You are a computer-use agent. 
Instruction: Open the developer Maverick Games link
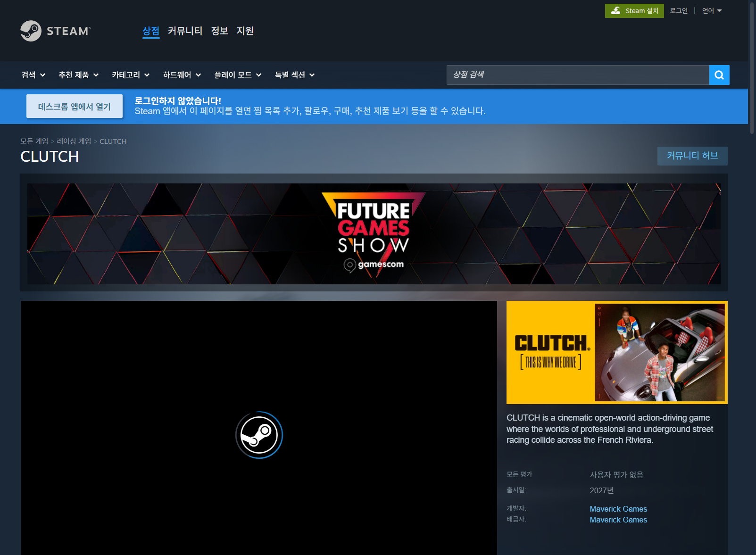pos(618,509)
